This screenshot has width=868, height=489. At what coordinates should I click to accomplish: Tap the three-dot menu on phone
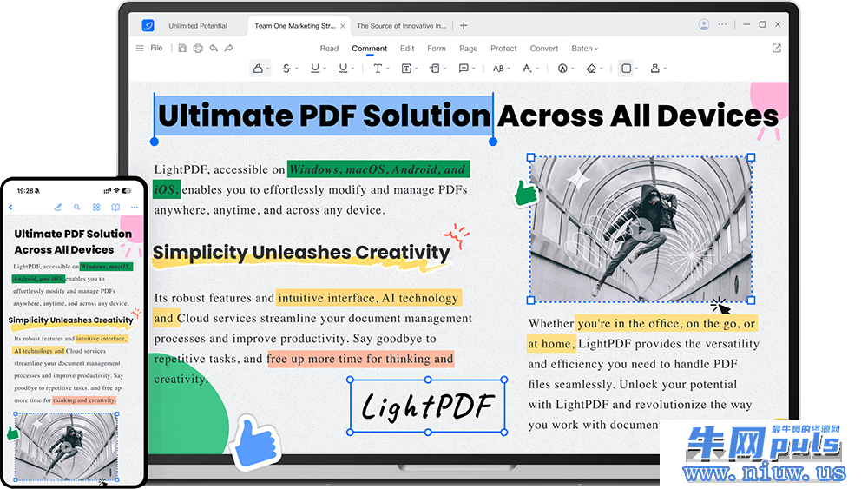(x=134, y=207)
